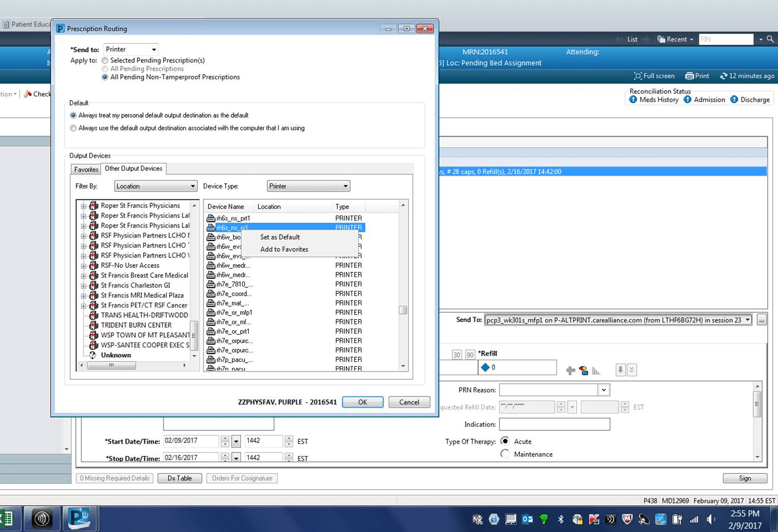The image size is (778, 532).
Task: Click the battery power icon in system tray
Action: (x=677, y=519)
